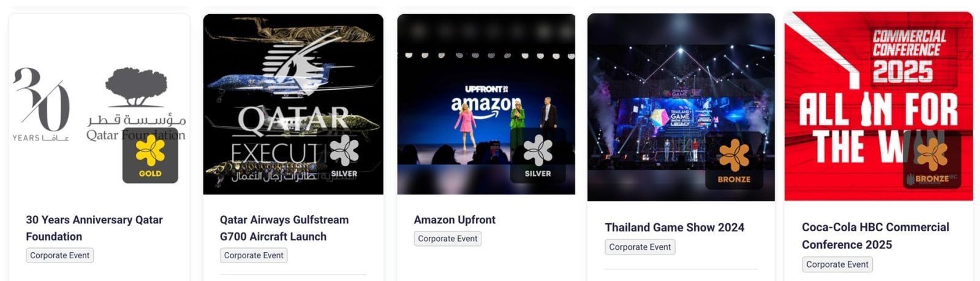Open the Amazon Upfront stage image

pyautogui.click(x=486, y=104)
